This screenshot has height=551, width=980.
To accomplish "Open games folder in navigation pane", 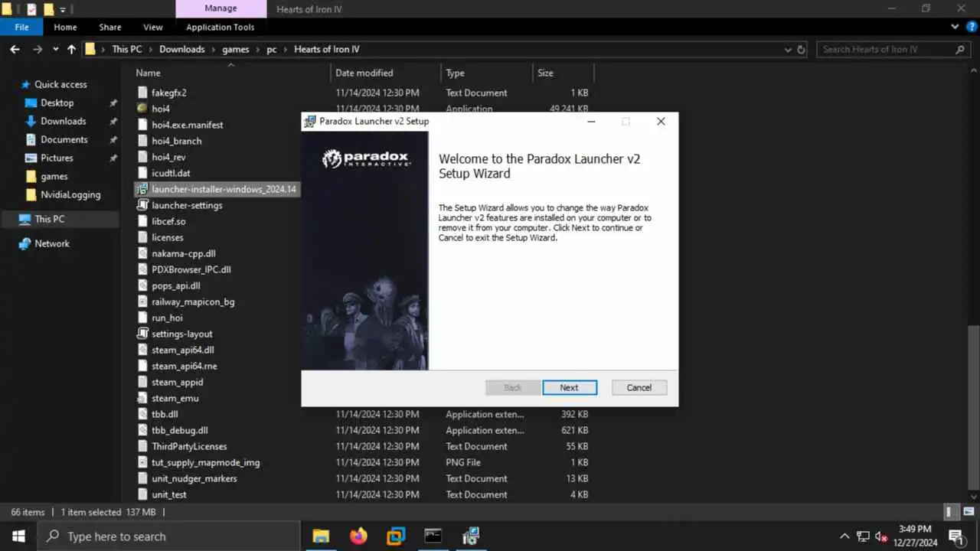I will pos(54,176).
